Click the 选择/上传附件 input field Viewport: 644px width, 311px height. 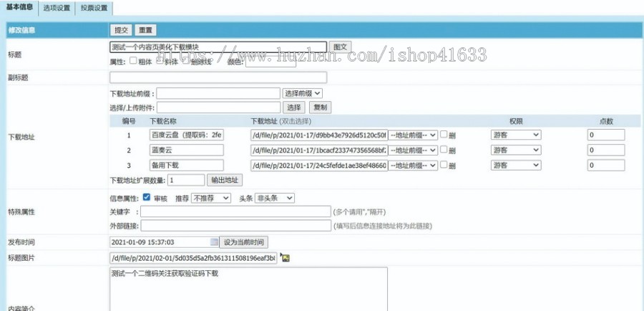pos(218,107)
